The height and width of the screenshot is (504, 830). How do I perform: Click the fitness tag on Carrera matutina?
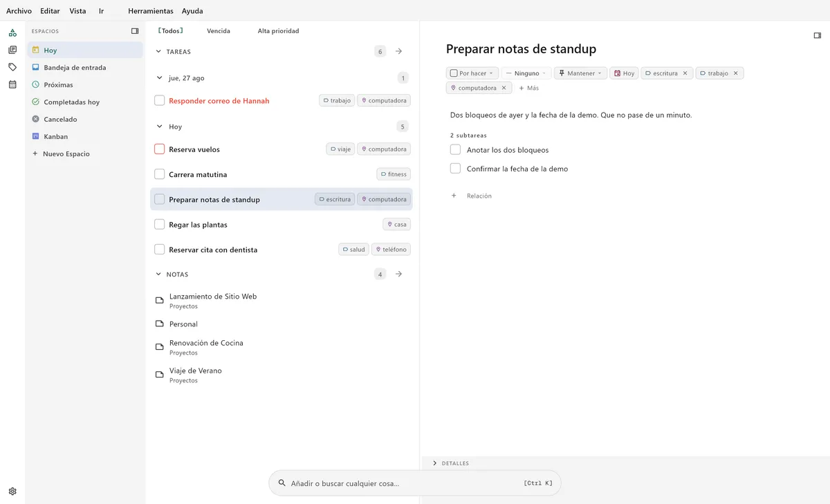(x=394, y=174)
